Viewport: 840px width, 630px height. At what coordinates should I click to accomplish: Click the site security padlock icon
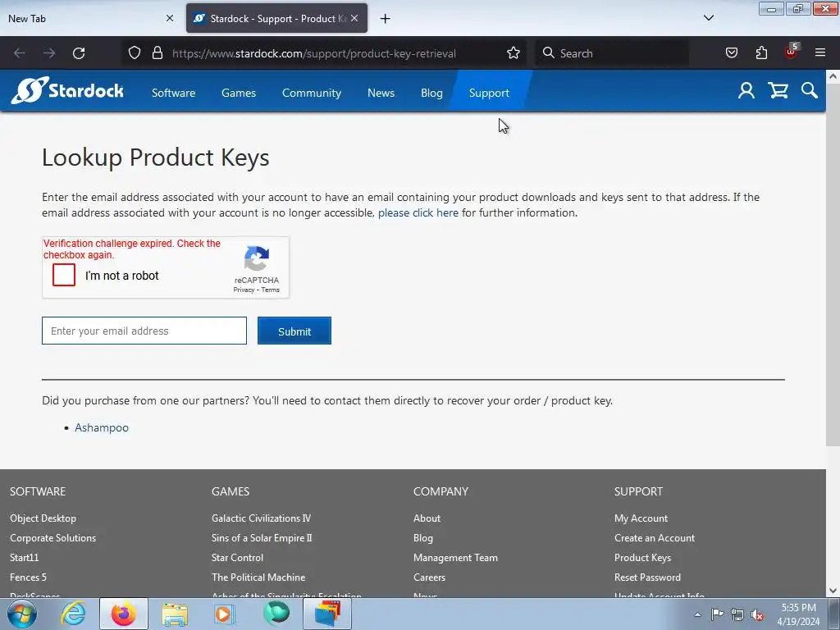157,53
